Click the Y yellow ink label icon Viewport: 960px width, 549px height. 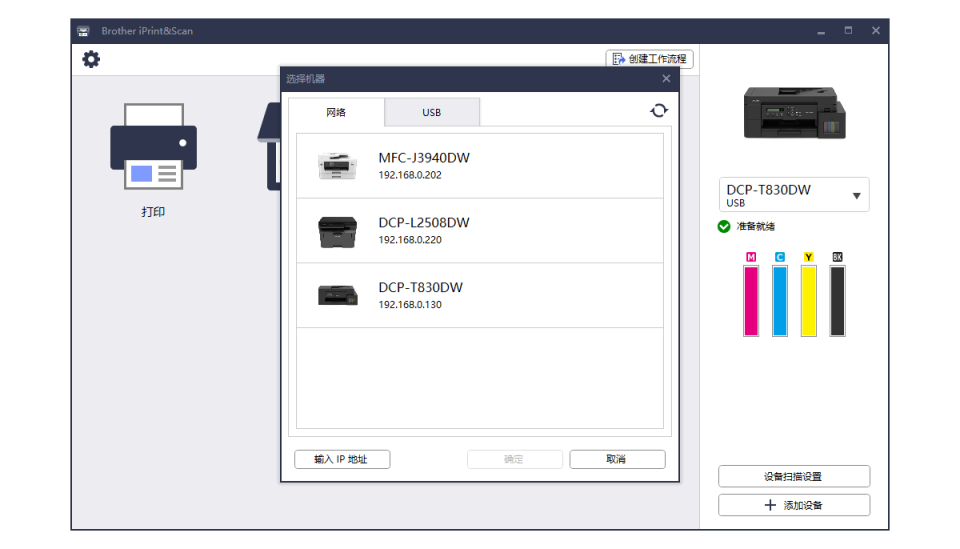pos(809,257)
